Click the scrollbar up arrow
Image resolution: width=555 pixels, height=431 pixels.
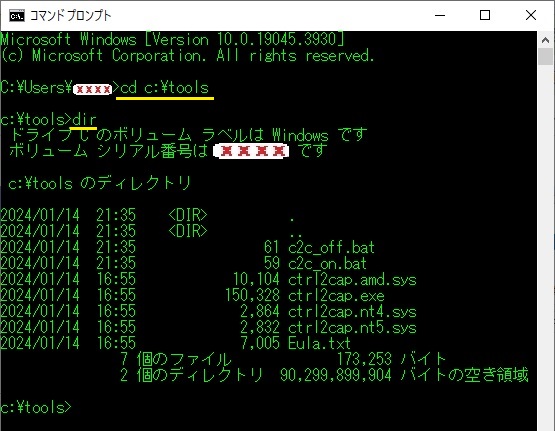point(545,40)
